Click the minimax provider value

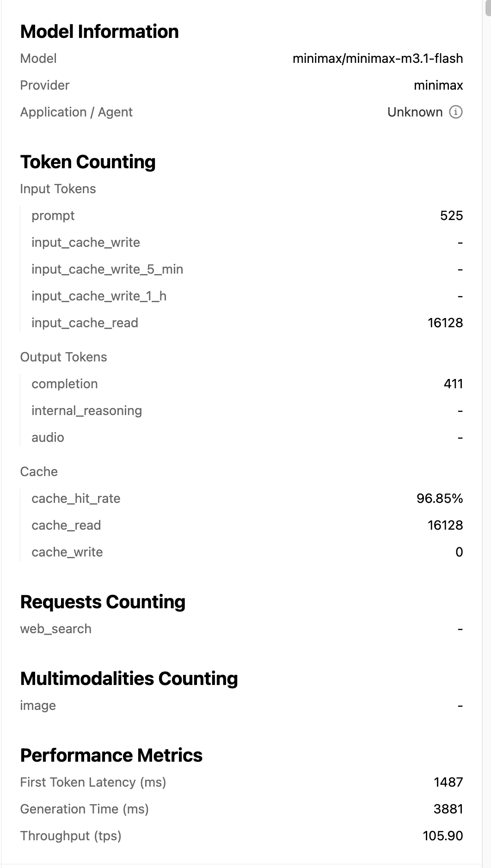(438, 86)
